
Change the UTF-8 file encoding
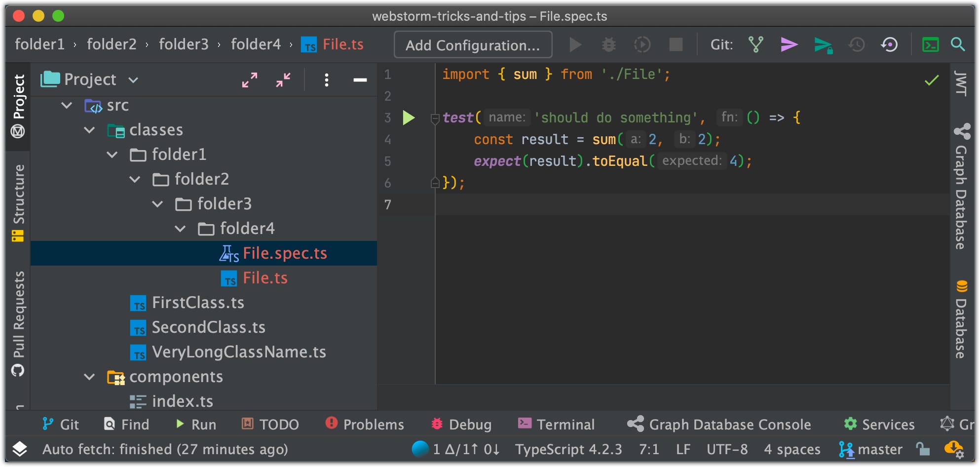point(727,449)
